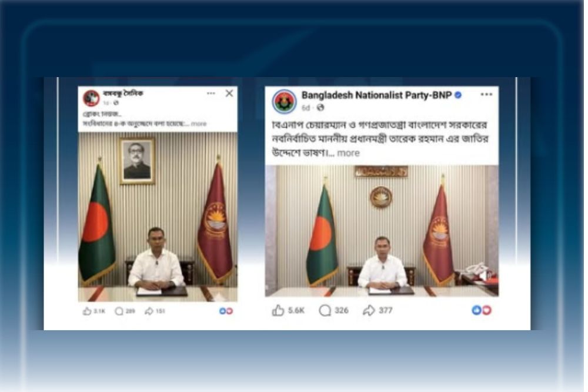Click the Like thumb icon on BNP post
The image size is (588, 392).
[278, 310]
